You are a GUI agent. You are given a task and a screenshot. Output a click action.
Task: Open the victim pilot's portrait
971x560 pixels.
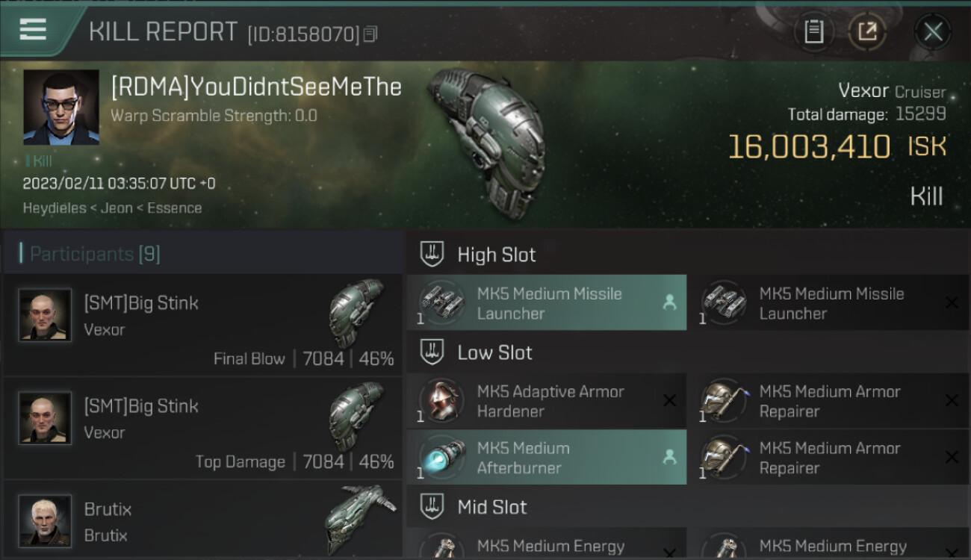point(61,108)
